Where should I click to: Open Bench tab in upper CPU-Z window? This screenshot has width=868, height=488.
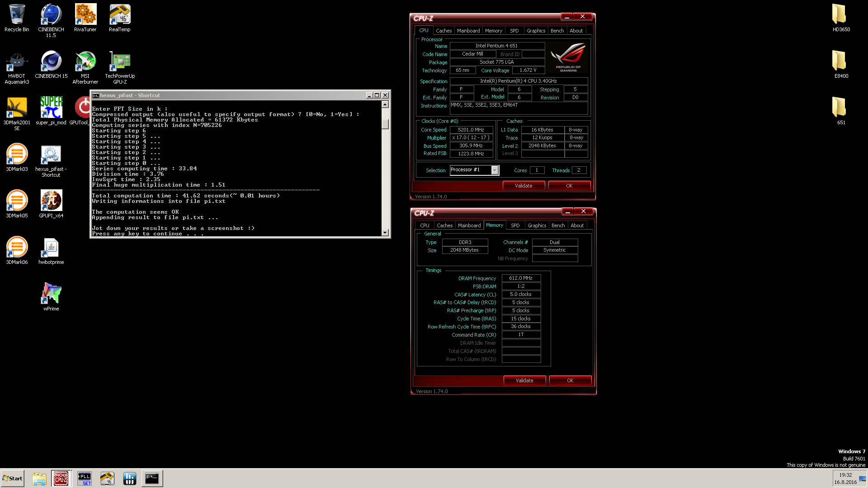click(x=557, y=31)
